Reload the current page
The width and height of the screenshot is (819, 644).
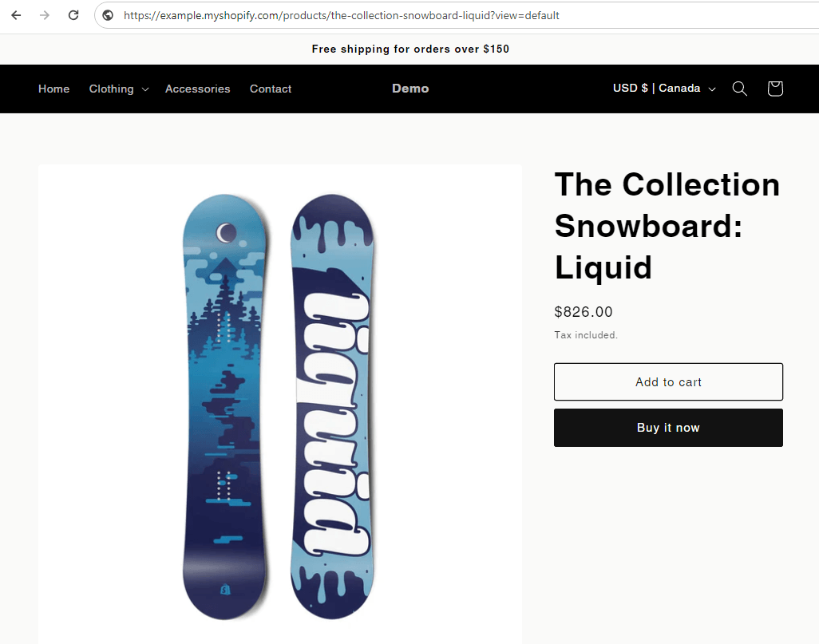pyautogui.click(x=73, y=15)
